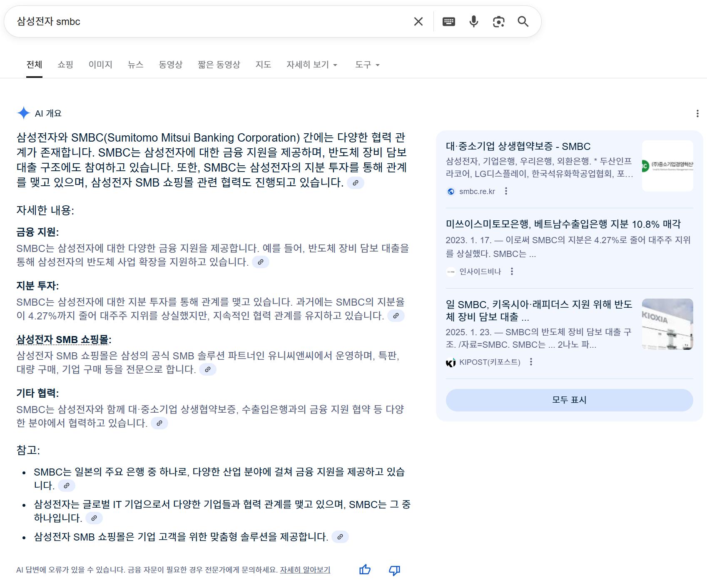Open the 도구 dropdown
The height and width of the screenshot is (588, 707).
(367, 65)
